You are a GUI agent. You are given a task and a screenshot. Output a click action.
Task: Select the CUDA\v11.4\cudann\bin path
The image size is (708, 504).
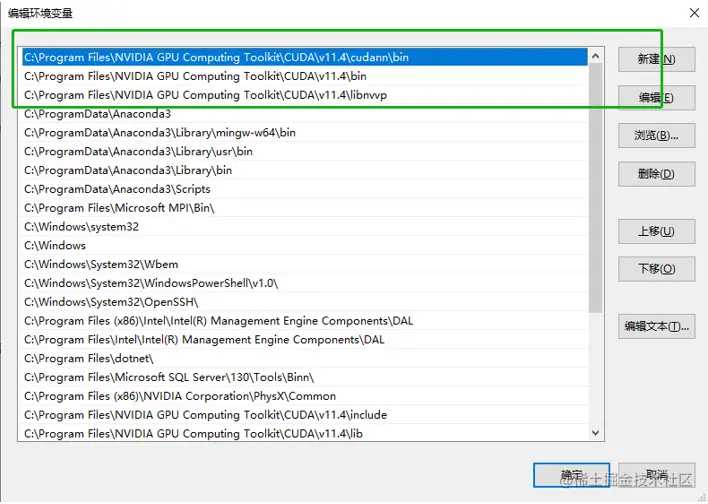[x=305, y=57]
